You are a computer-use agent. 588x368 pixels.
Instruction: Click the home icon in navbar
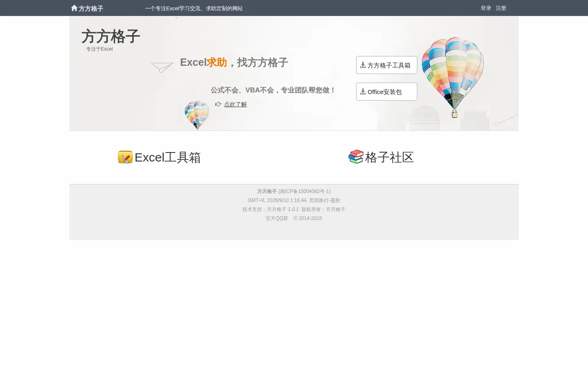pos(74,8)
